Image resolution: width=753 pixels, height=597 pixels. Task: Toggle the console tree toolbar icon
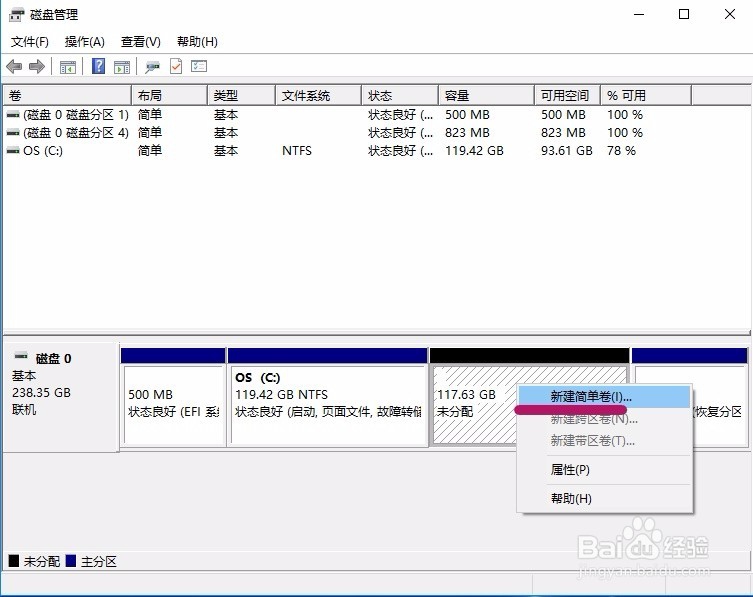[68, 67]
